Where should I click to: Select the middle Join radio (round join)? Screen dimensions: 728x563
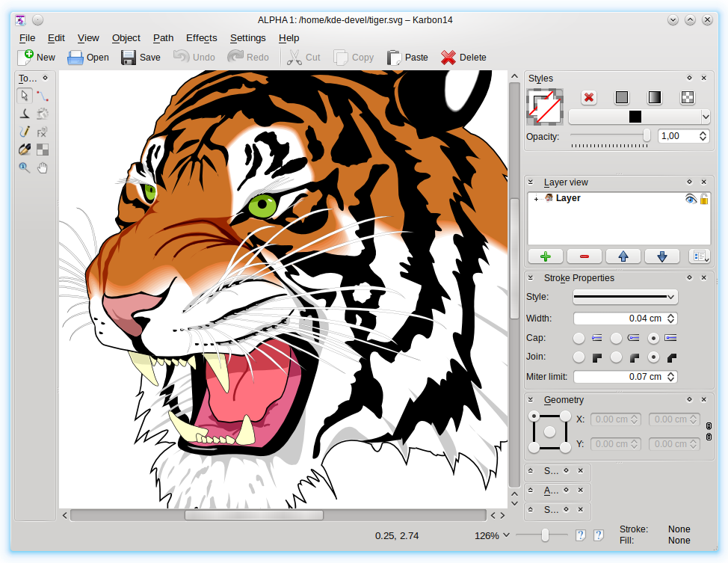[616, 357]
